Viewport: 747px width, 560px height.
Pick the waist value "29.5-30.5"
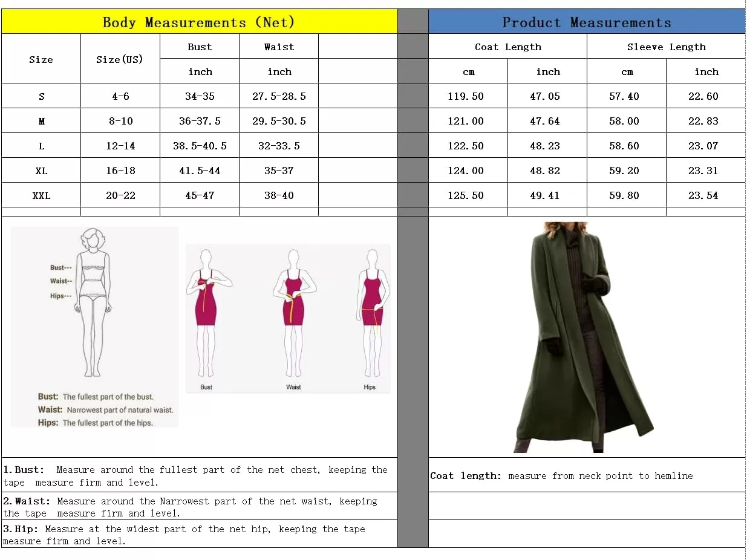tap(279, 121)
